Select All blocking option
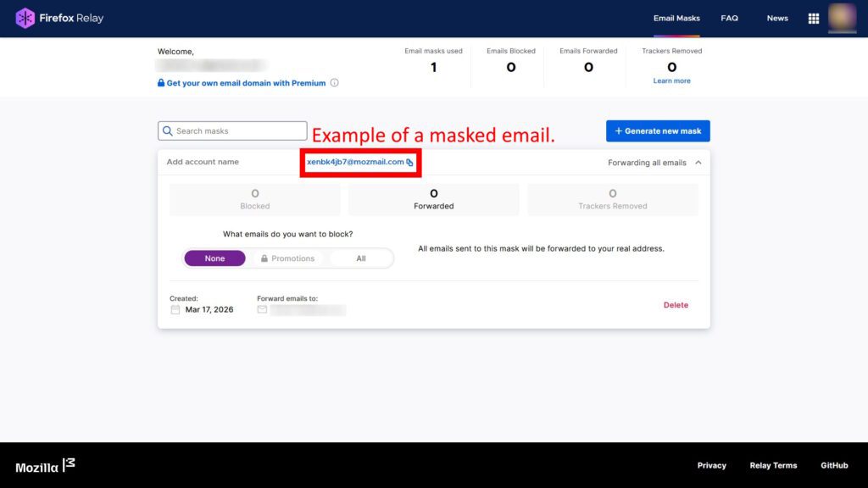Image resolution: width=868 pixels, height=488 pixels. (x=361, y=258)
